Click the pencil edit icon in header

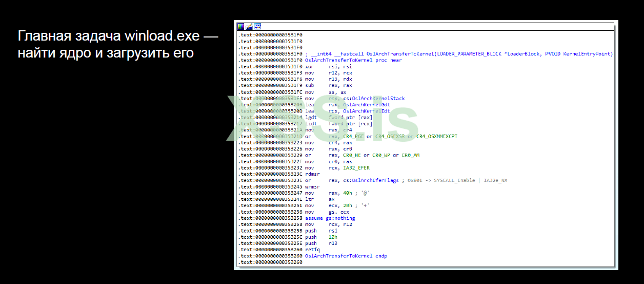point(249,26)
